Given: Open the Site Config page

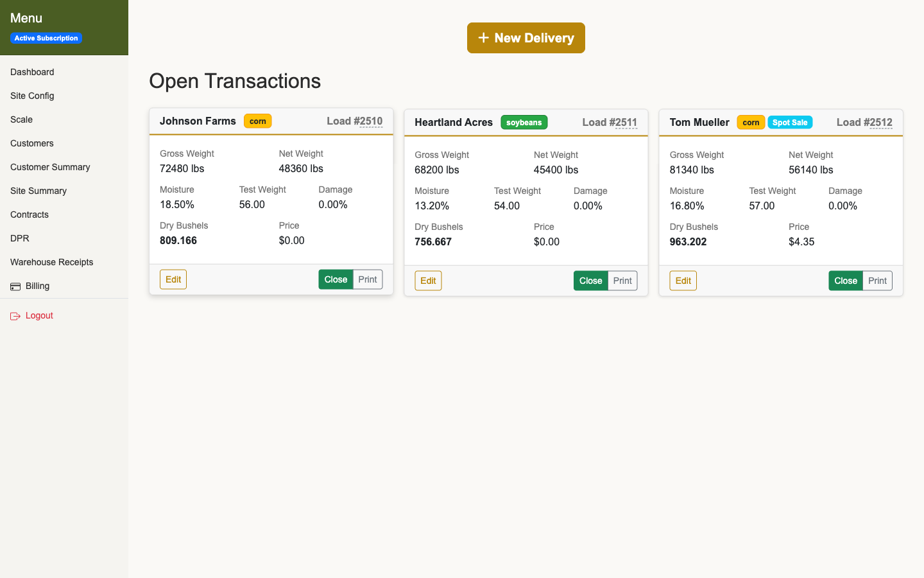Looking at the screenshot, I should [x=32, y=96].
